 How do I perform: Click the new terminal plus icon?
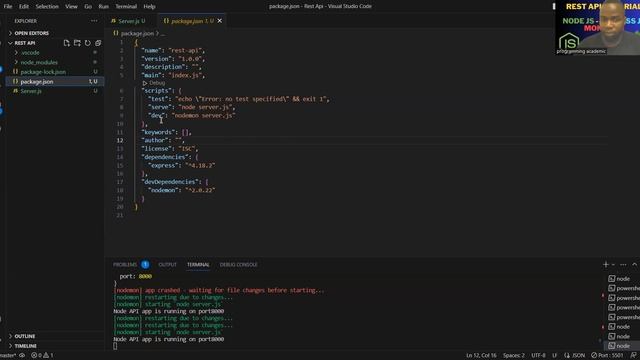pos(606,264)
